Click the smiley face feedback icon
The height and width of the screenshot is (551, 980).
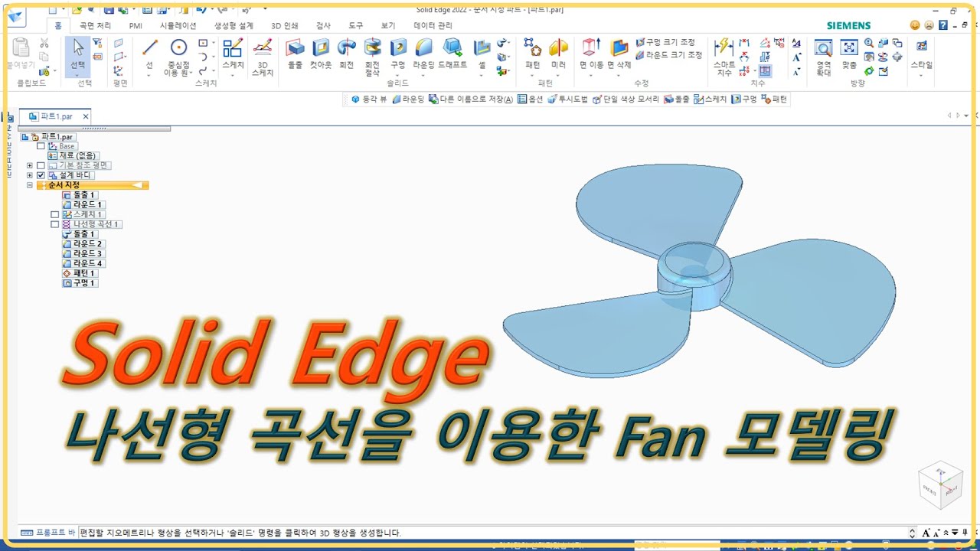915,25
